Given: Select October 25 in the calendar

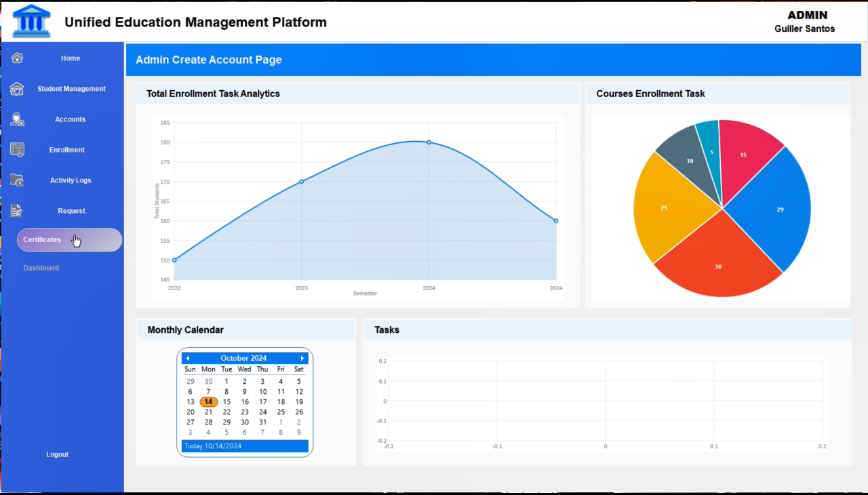Looking at the screenshot, I should (281, 412).
